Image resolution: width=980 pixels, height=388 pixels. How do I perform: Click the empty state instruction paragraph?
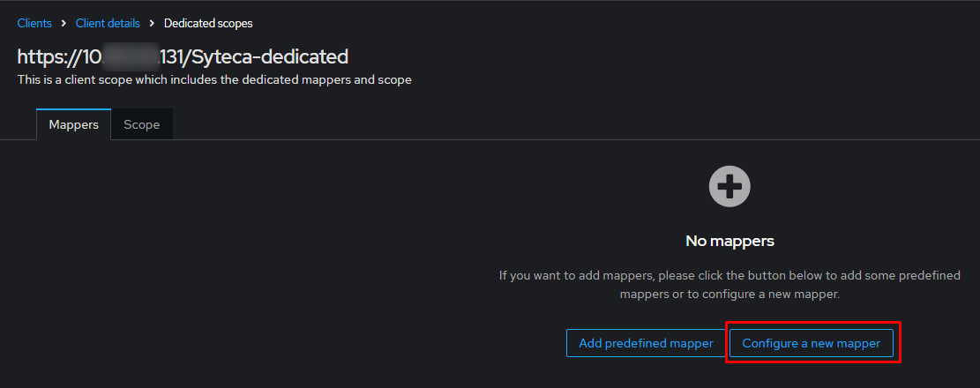[x=729, y=285]
